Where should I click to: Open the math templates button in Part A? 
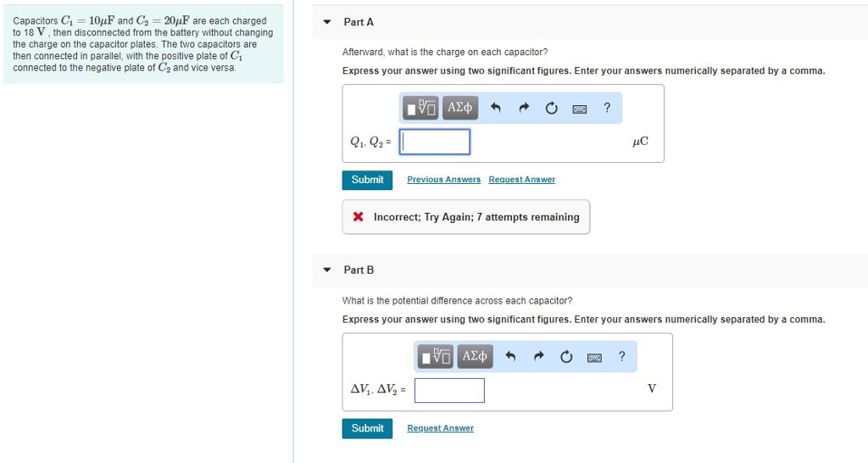421,108
